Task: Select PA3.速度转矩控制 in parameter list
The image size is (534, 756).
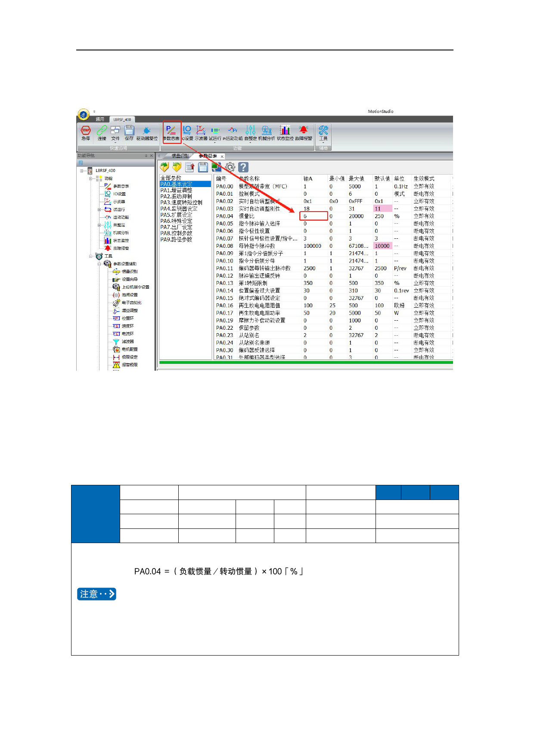Action: tap(181, 203)
